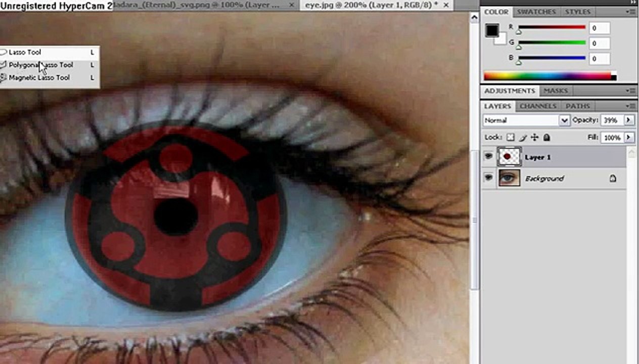Click the B value input field
The width and height of the screenshot is (639, 364).
[x=600, y=59]
